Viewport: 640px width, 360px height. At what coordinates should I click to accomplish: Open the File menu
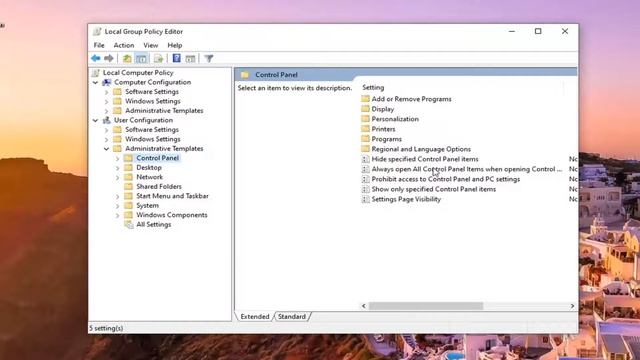(99, 45)
